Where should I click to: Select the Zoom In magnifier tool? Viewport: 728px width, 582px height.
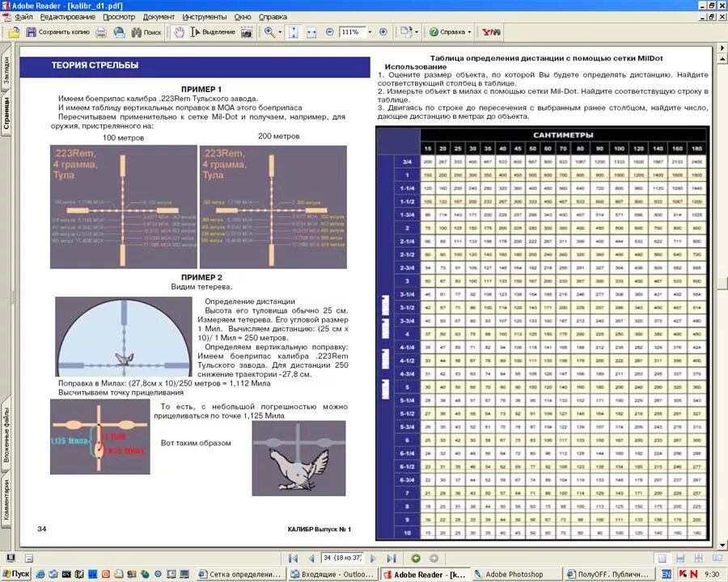[x=269, y=32]
